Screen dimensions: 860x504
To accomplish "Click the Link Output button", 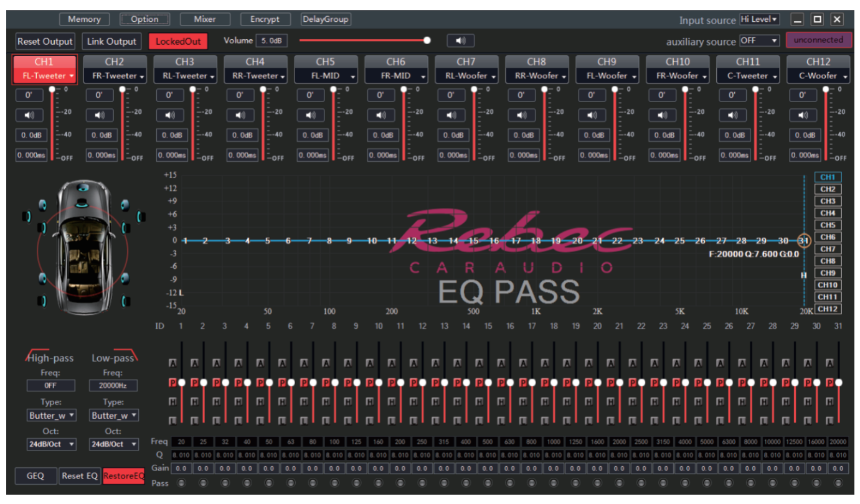I will click(x=111, y=42).
